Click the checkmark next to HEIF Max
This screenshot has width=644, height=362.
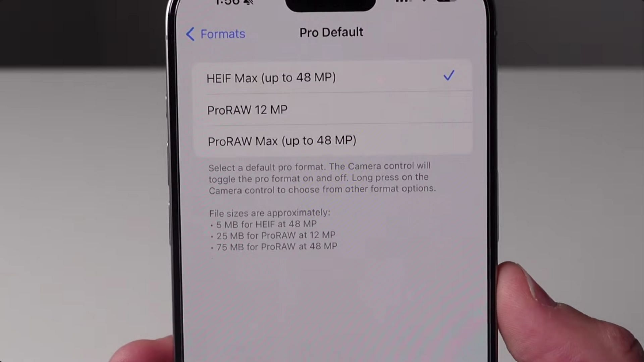click(x=449, y=77)
